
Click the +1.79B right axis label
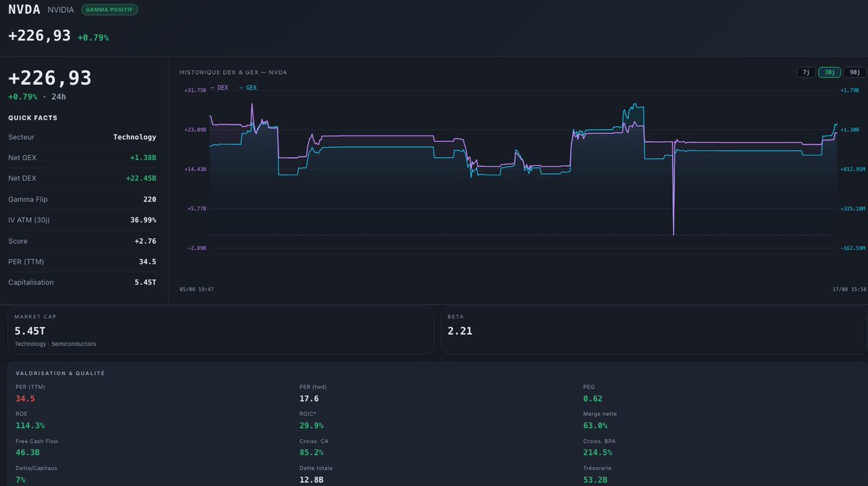click(850, 91)
